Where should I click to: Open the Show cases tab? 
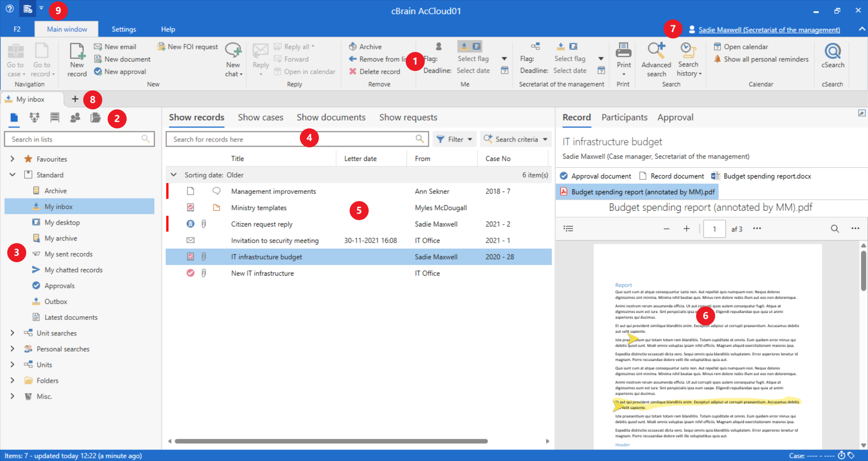coord(261,118)
